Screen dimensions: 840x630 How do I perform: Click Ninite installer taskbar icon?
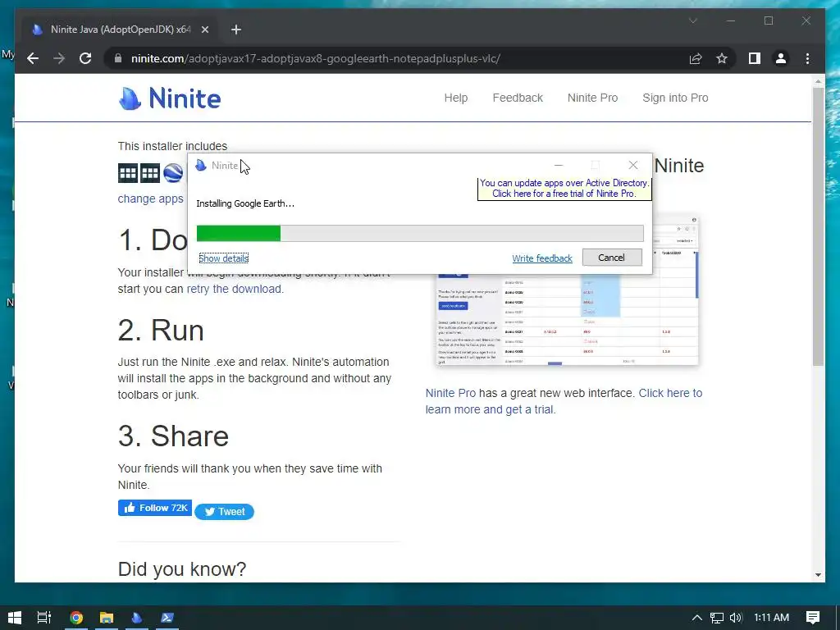pyautogui.click(x=137, y=618)
